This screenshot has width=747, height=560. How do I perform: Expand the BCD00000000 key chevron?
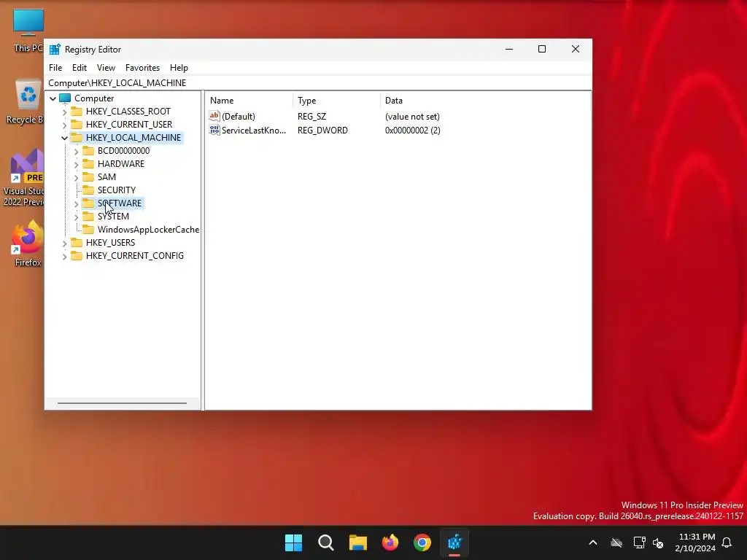click(76, 152)
